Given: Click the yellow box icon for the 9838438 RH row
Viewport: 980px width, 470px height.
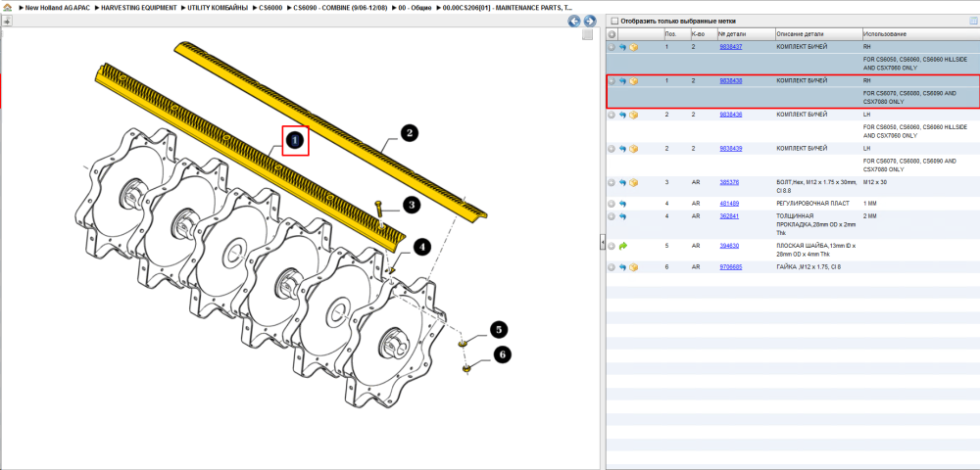Looking at the screenshot, I should [x=634, y=81].
